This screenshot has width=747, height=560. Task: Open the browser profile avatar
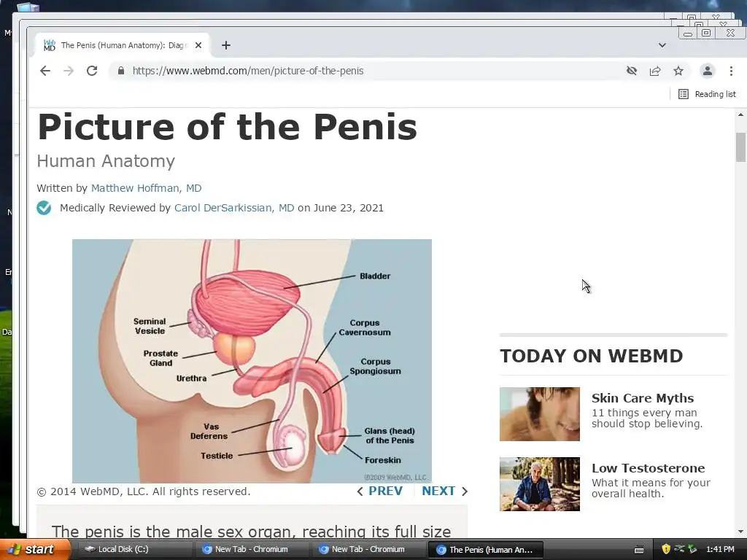(708, 71)
